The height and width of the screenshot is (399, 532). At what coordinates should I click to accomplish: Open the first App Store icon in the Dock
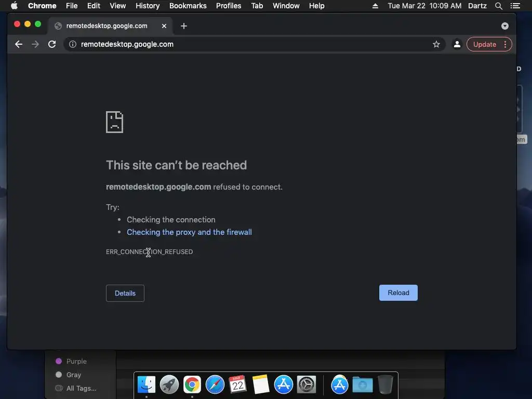(284, 384)
